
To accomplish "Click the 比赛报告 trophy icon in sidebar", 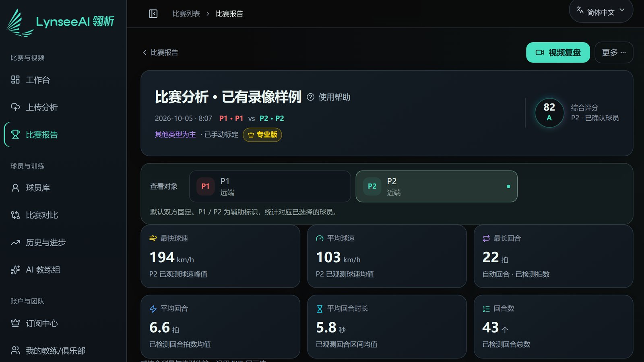I will click(x=15, y=134).
